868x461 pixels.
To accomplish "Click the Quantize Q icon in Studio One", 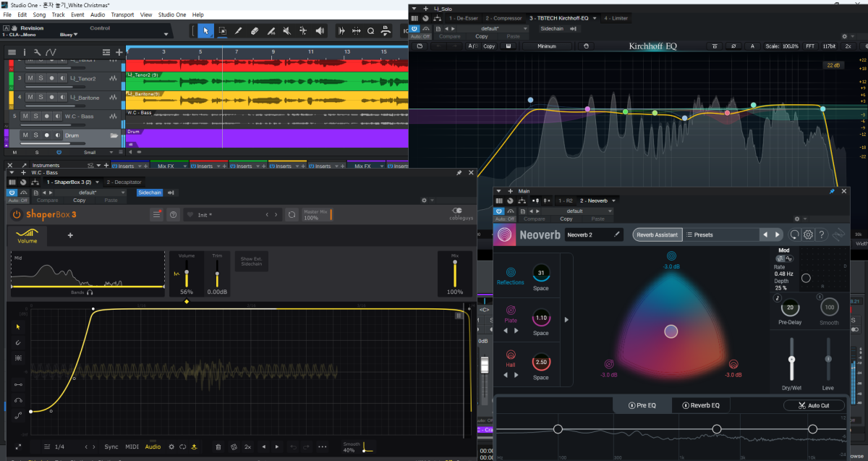I will 370,31.
